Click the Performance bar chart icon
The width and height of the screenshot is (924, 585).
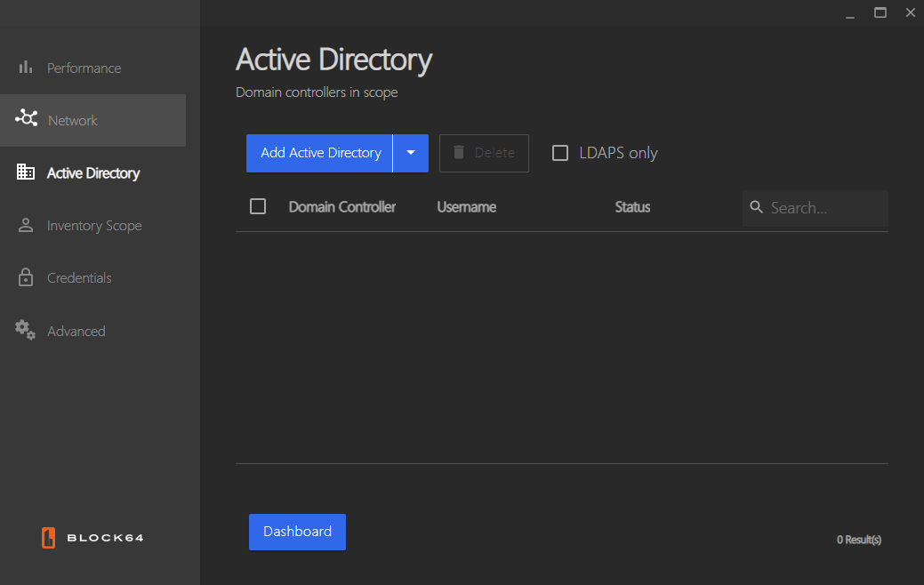pyautogui.click(x=26, y=68)
